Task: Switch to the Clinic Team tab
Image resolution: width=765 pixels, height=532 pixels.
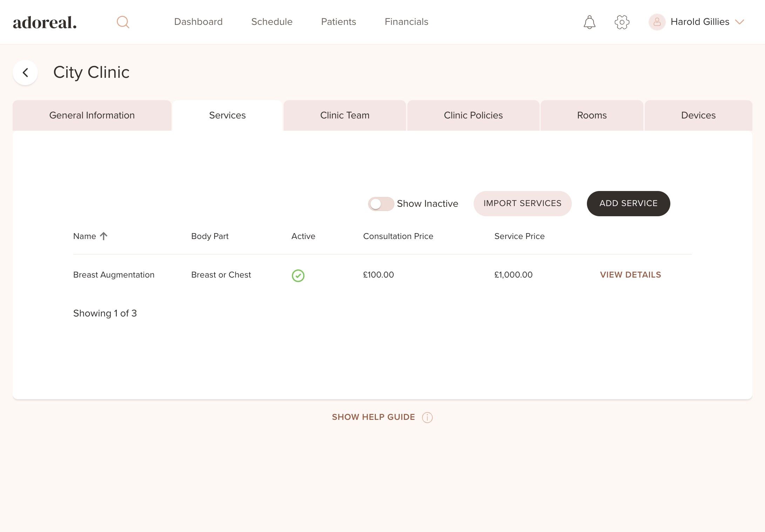Action: click(345, 115)
